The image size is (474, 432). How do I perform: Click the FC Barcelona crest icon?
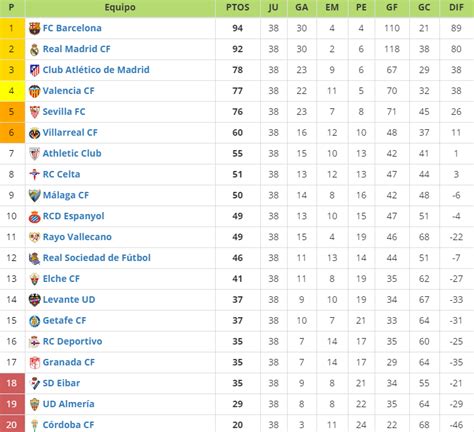34,28
